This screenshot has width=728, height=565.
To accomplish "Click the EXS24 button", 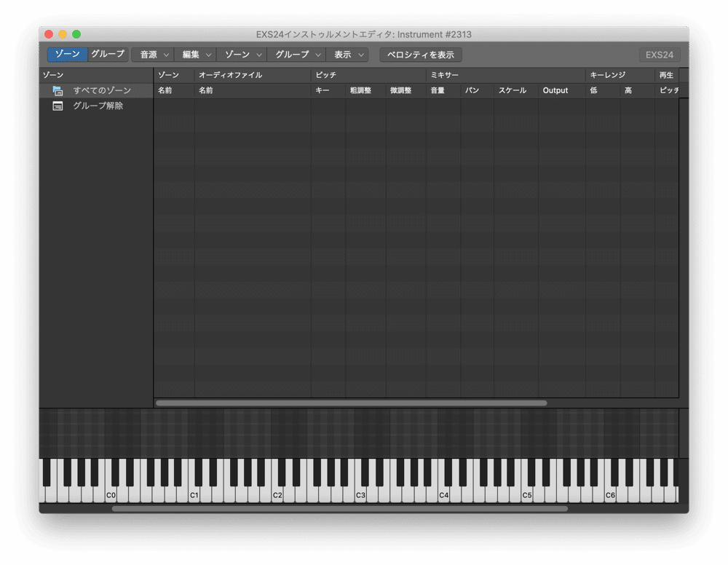I will coord(660,55).
